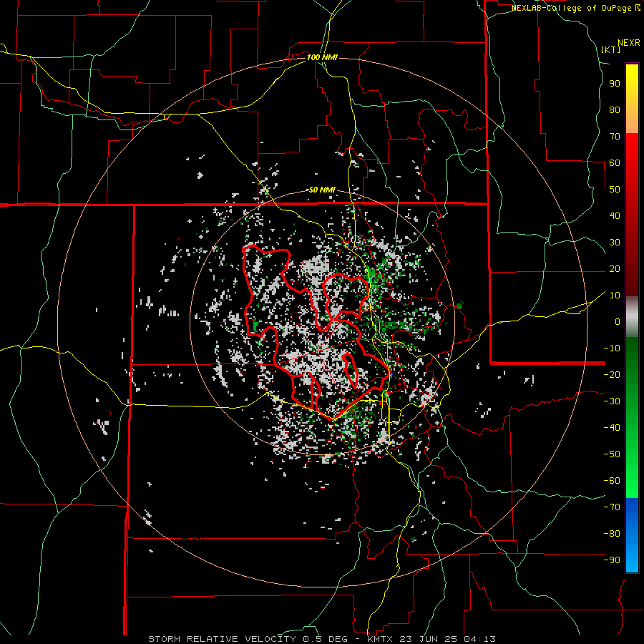Viewport: 644px width, 644px height.
Task: Click the 'KMTX' radar site ID in footer
Action: point(381,639)
